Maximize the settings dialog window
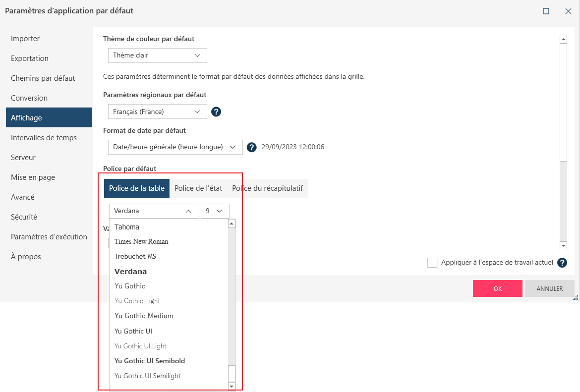The height and width of the screenshot is (392, 580). 546,11
